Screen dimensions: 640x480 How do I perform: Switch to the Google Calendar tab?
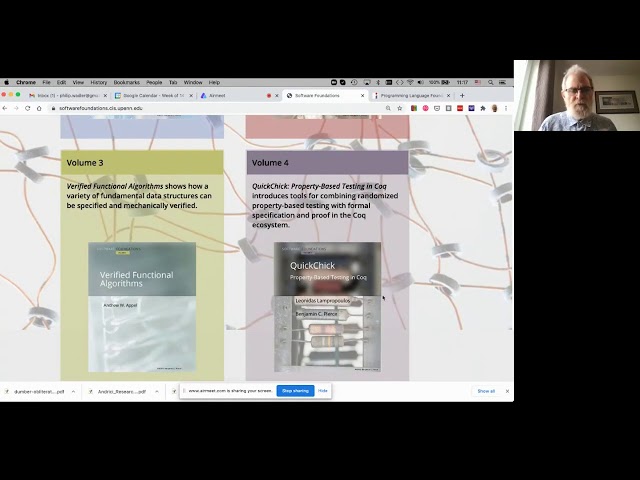click(x=151, y=96)
